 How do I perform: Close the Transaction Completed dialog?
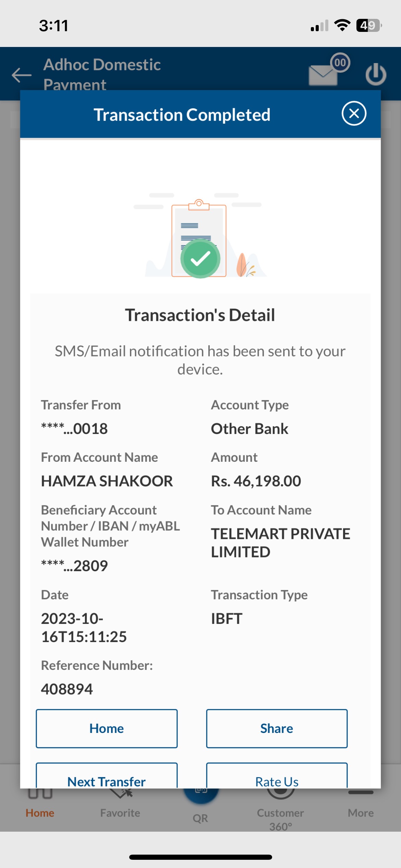[354, 113]
